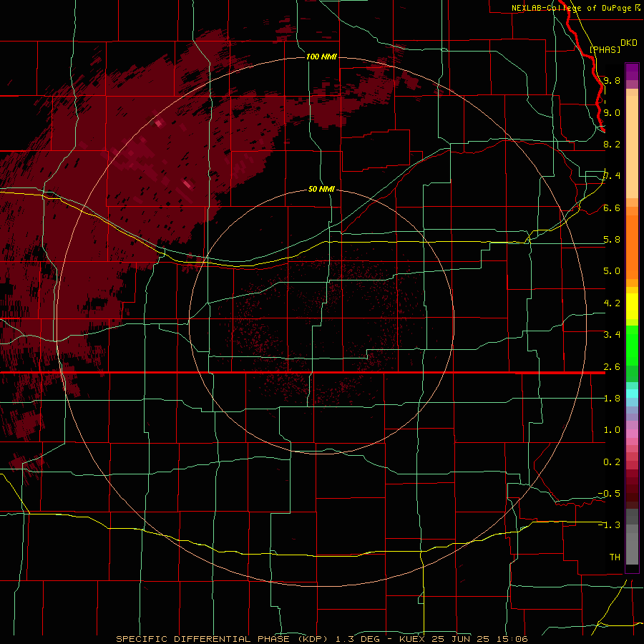Viewport: 644px width, 644px height.
Task: Click the DKD label above the scale
Action: pos(629,43)
